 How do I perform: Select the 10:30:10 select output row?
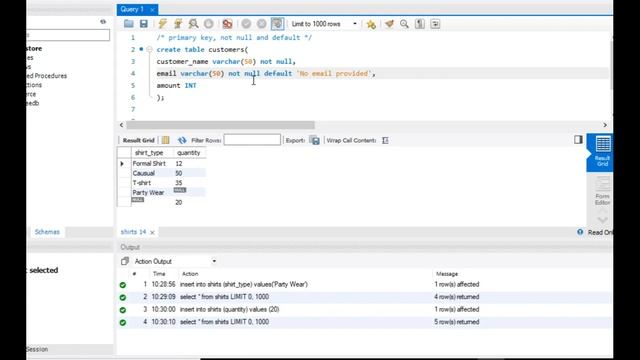363,322
